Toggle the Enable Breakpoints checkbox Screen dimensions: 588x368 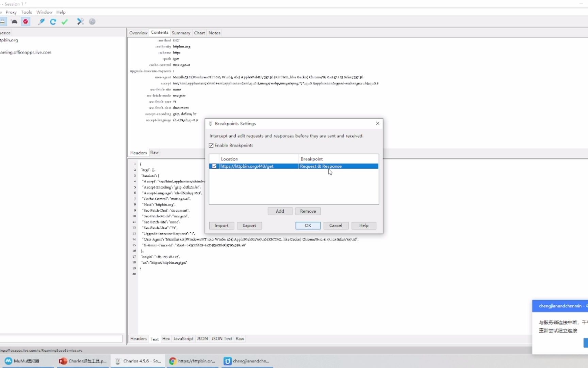coord(211,145)
